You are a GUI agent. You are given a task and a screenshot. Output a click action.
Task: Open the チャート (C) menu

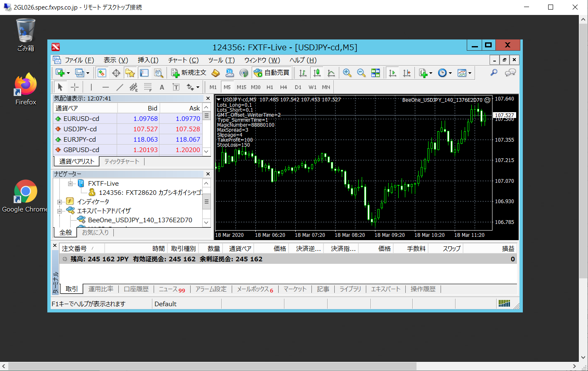[184, 60]
